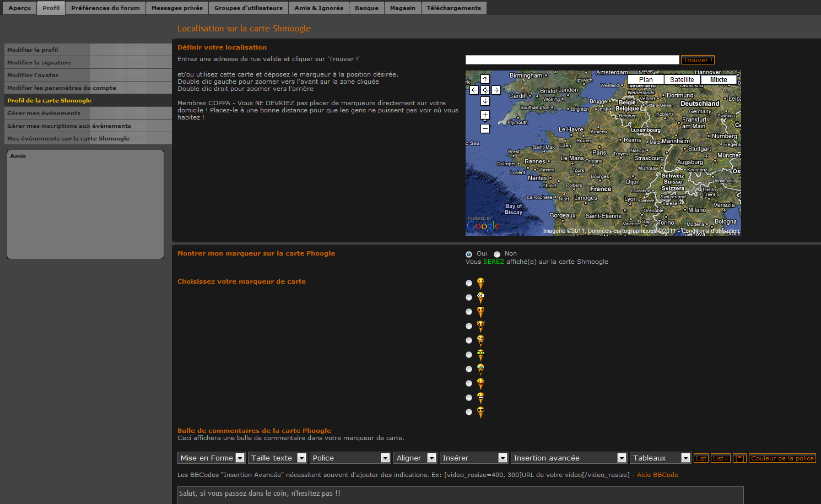Image resolution: width=821 pixels, height=504 pixels.
Task: Open the 'Insertion avancée' dropdown
Action: (569, 458)
